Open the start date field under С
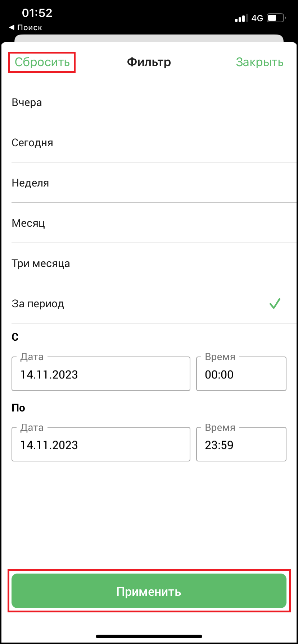Screen dimensions: 298x644 tap(101, 374)
